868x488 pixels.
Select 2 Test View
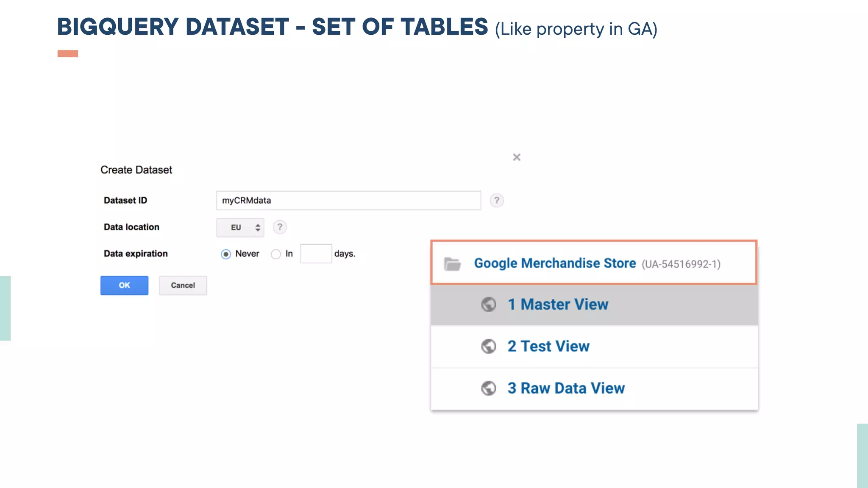pyautogui.click(x=548, y=346)
